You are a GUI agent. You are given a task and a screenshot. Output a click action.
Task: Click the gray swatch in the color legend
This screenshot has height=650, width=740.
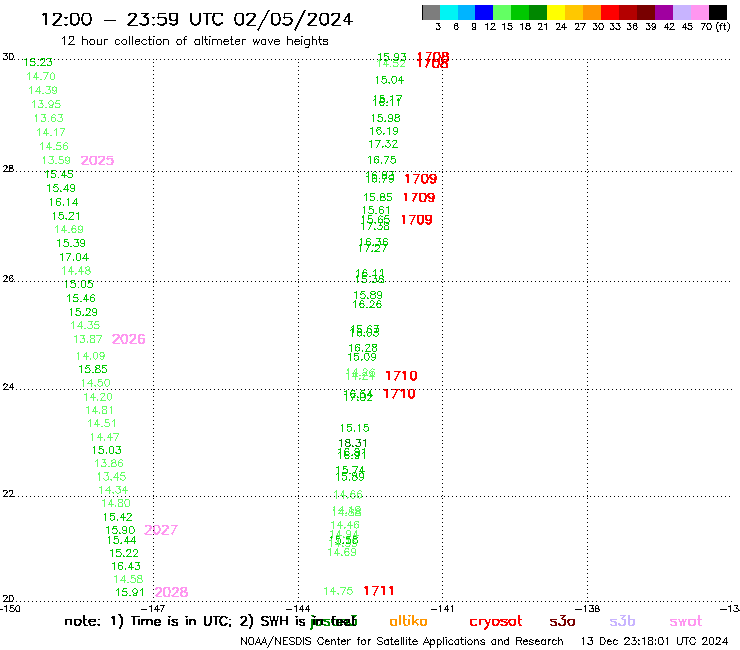coord(431,12)
